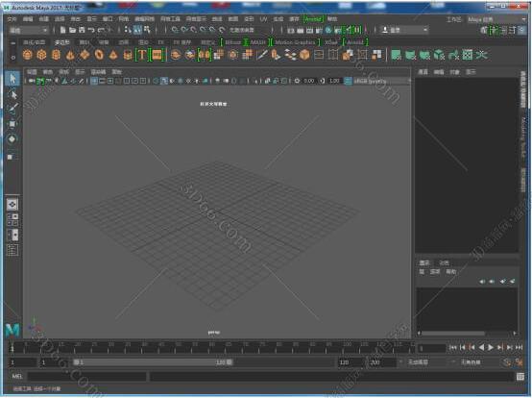Image resolution: width=532 pixels, height=398 pixels.
Task: Create a polygon plane from the shelf
Action: tap(85, 55)
